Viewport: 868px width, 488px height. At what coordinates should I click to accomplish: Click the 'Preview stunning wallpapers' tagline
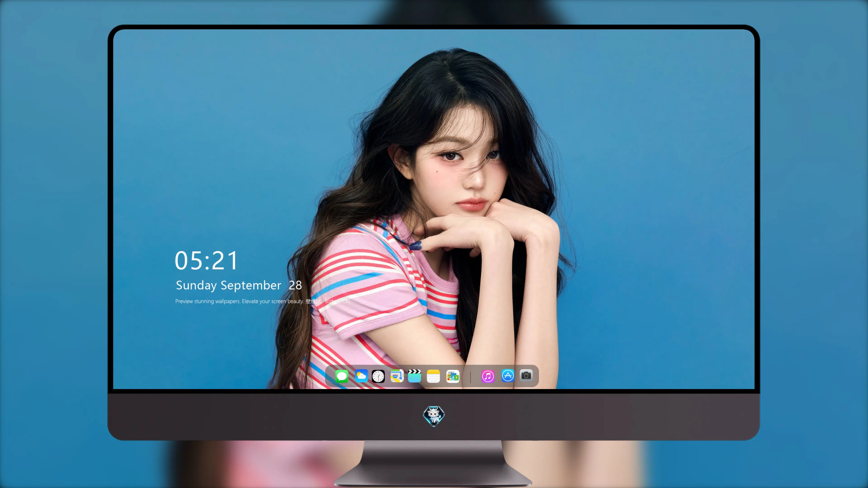pos(262,301)
